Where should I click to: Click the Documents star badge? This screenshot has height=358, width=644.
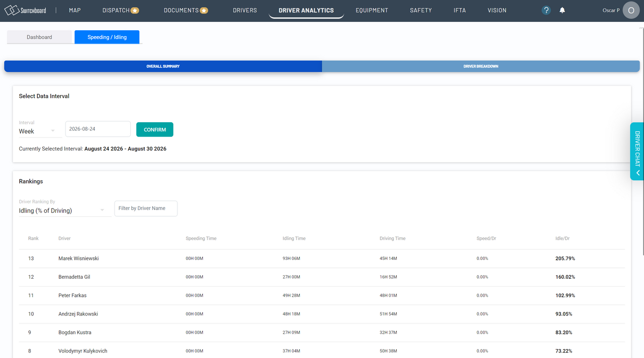(x=204, y=10)
